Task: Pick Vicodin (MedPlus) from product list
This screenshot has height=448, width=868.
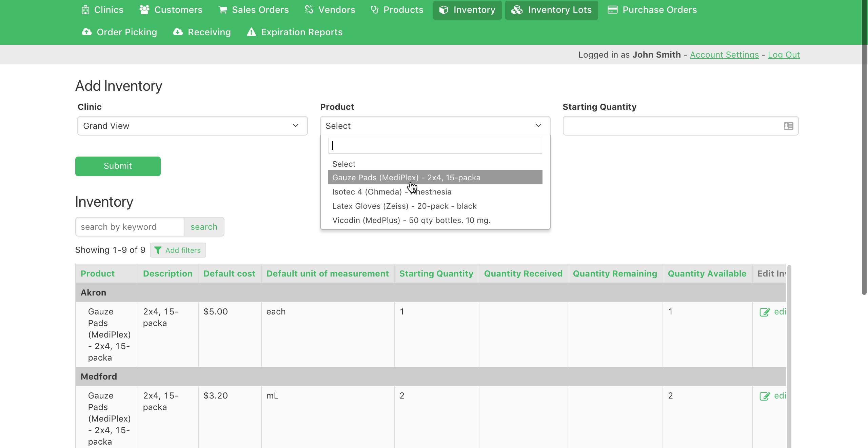Action: [x=411, y=220]
